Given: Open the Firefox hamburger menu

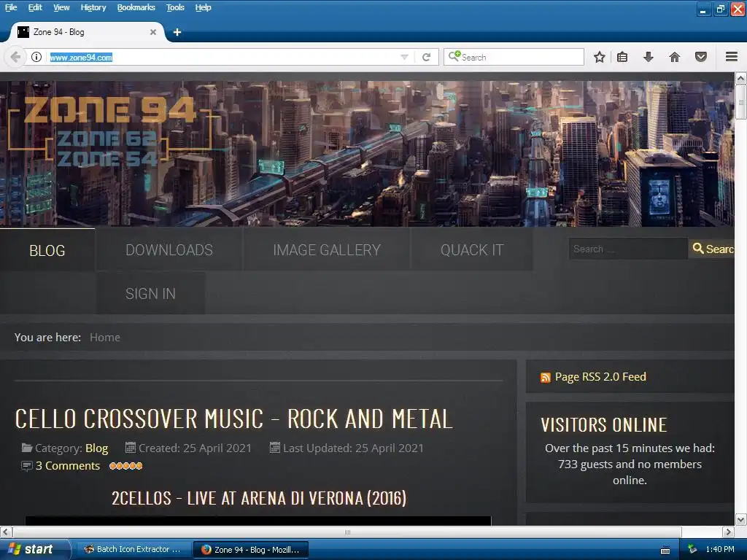Looking at the screenshot, I should [732, 57].
